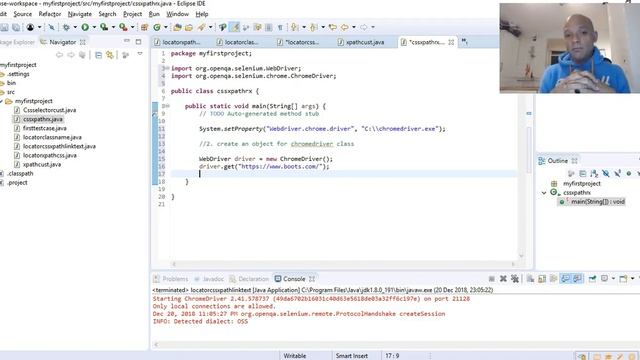
Task: Go back with the yellow Back arrow
Action: 344,27
